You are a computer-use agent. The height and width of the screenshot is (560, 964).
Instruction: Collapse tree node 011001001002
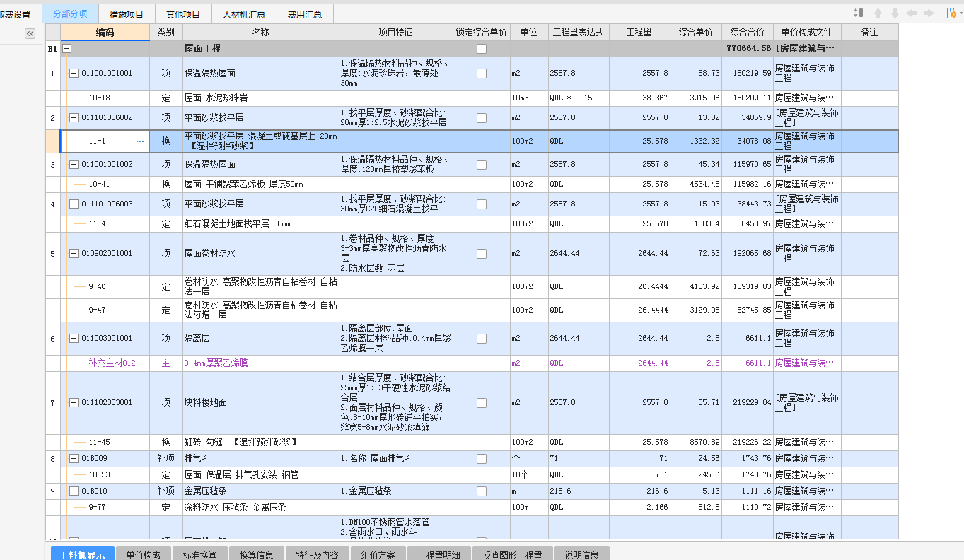[74, 165]
